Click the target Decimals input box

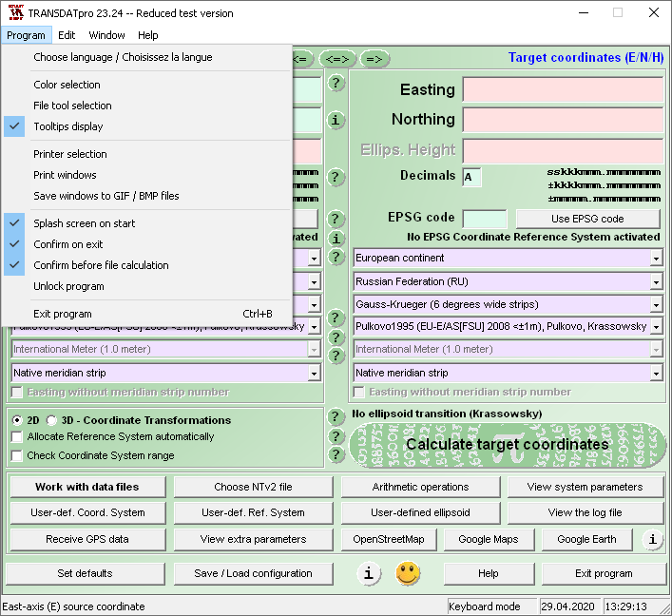click(x=471, y=177)
